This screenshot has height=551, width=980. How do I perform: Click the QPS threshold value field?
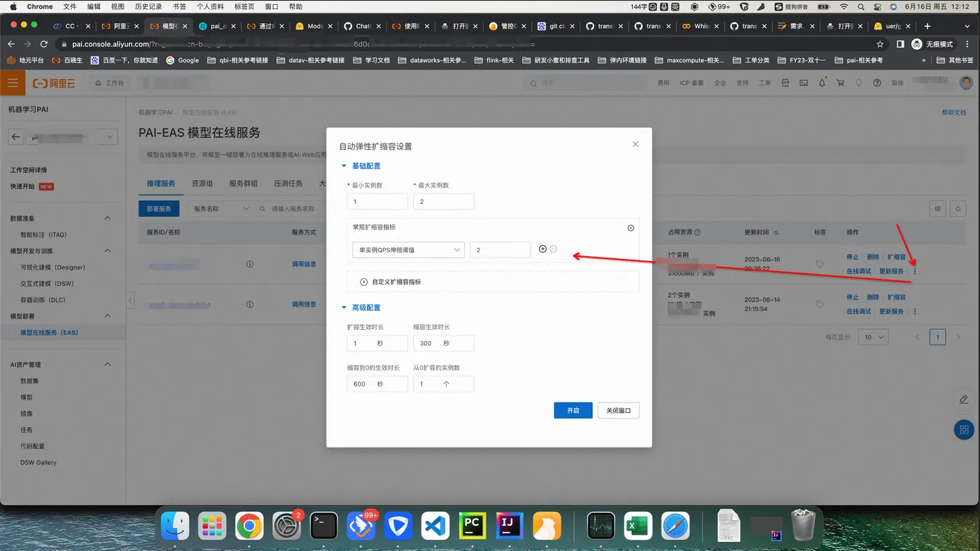[500, 250]
